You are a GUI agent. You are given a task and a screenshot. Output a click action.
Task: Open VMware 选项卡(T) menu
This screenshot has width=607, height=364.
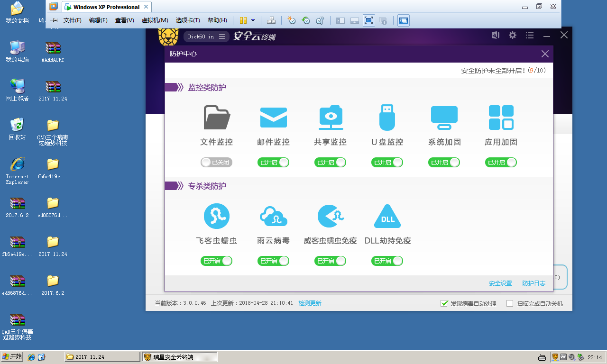pos(188,20)
